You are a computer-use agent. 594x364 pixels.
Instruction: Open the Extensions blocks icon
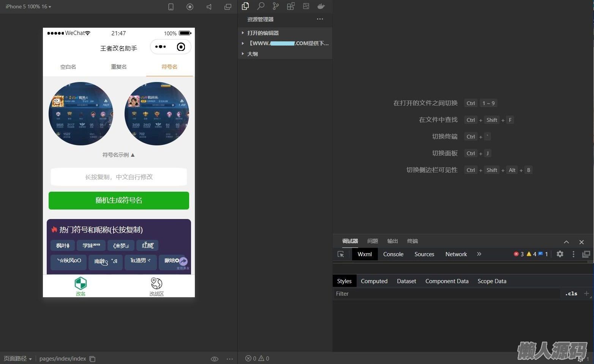[x=291, y=6]
